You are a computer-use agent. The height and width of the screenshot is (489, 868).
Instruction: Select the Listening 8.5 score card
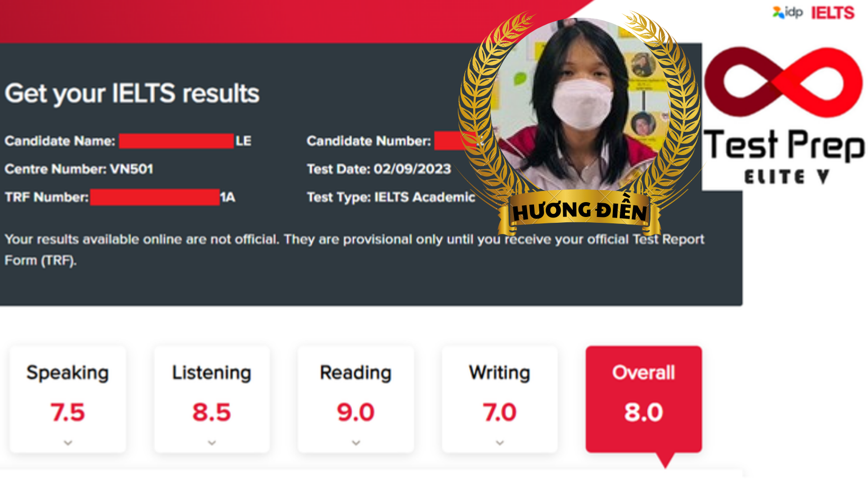coord(212,400)
